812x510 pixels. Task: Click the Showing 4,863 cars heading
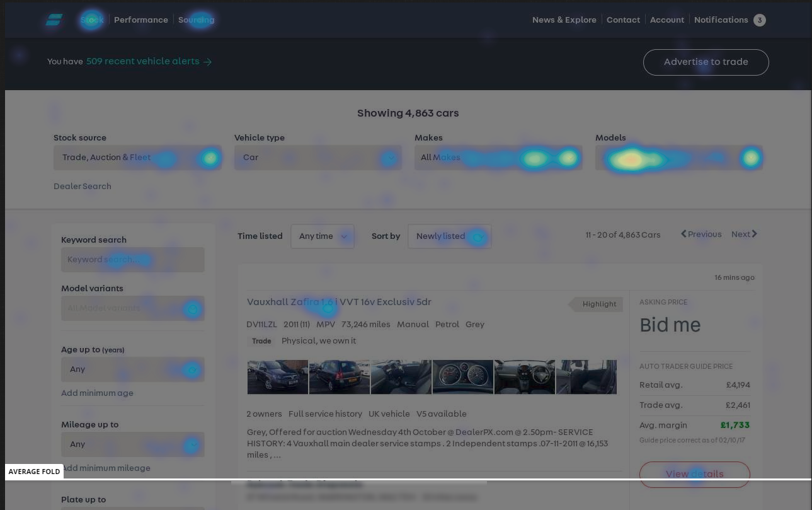408,113
